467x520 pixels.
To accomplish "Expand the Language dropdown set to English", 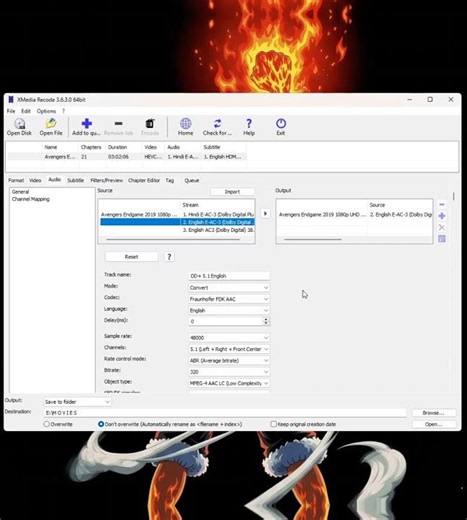I will [229, 310].
